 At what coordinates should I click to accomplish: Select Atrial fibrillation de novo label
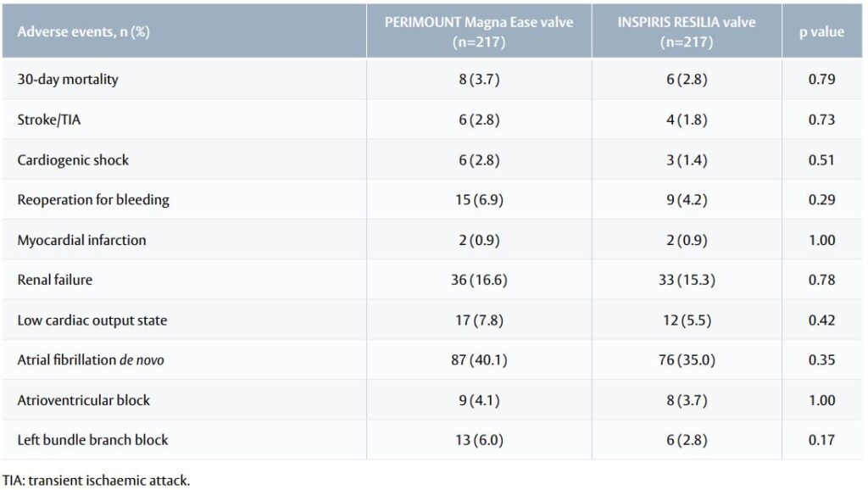point(91,360)
